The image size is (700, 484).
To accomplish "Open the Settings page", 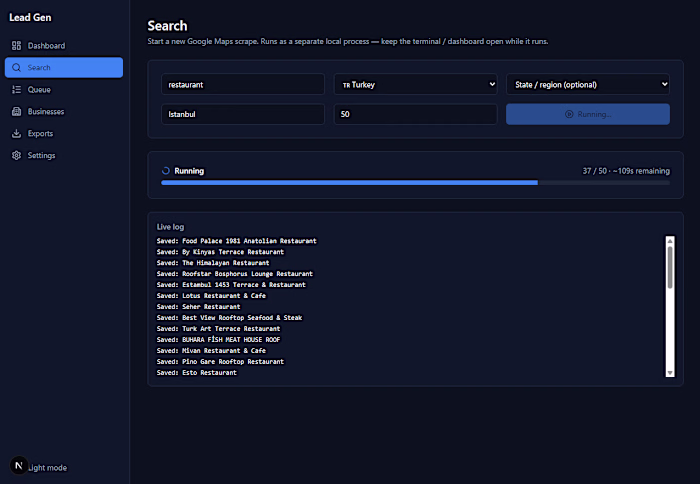I will pyautogui.click(x=64, y=155).
